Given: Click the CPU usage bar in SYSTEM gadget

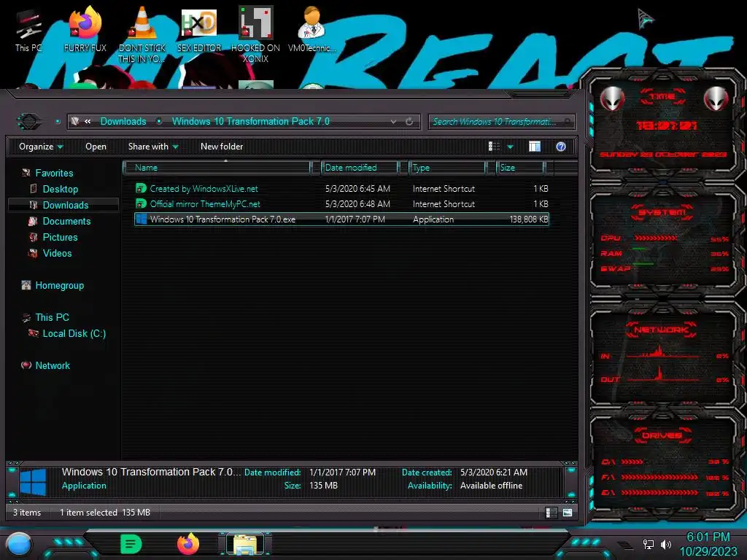Looking at the screenshot, I should pyautogui.click(x=656, y=238).
